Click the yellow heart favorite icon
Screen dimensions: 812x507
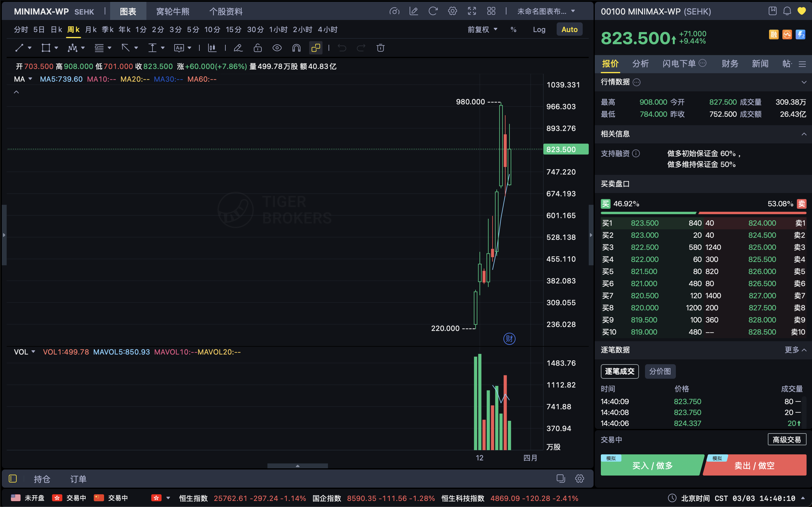click(801, 11)
